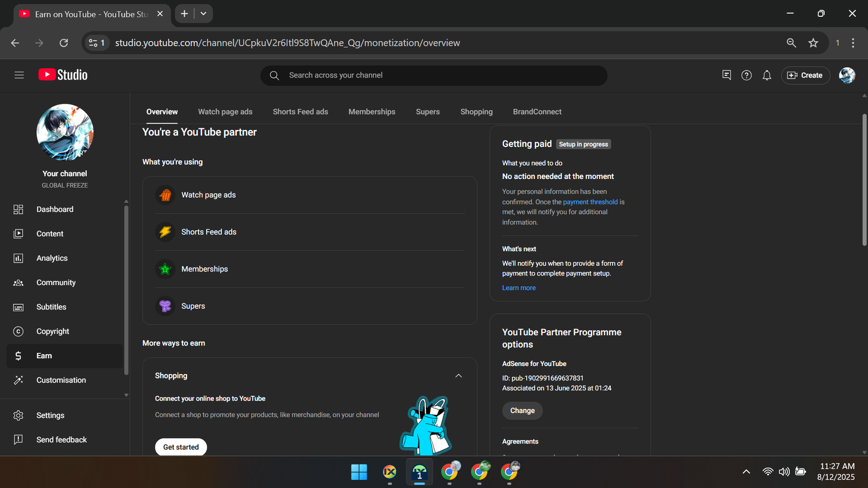Open Subtitles in the sidebar
The width and height of the screenshot is (868, 488).
65,307
